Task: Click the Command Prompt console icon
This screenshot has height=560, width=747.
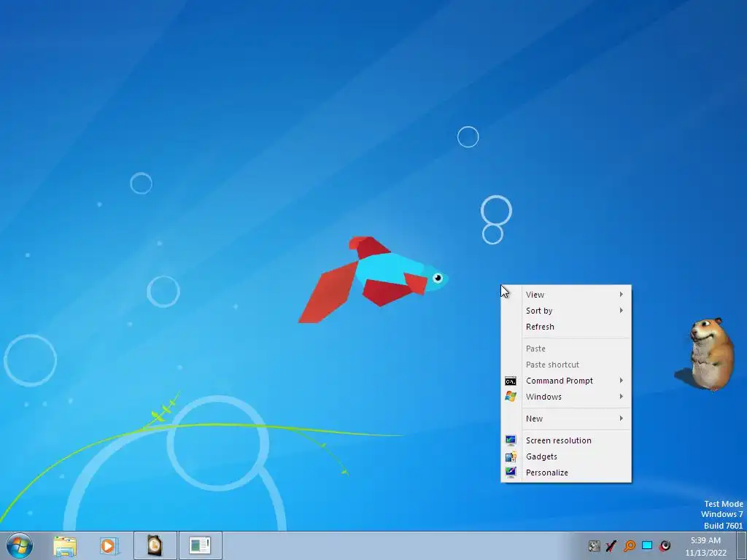Action: click(510, 381)
